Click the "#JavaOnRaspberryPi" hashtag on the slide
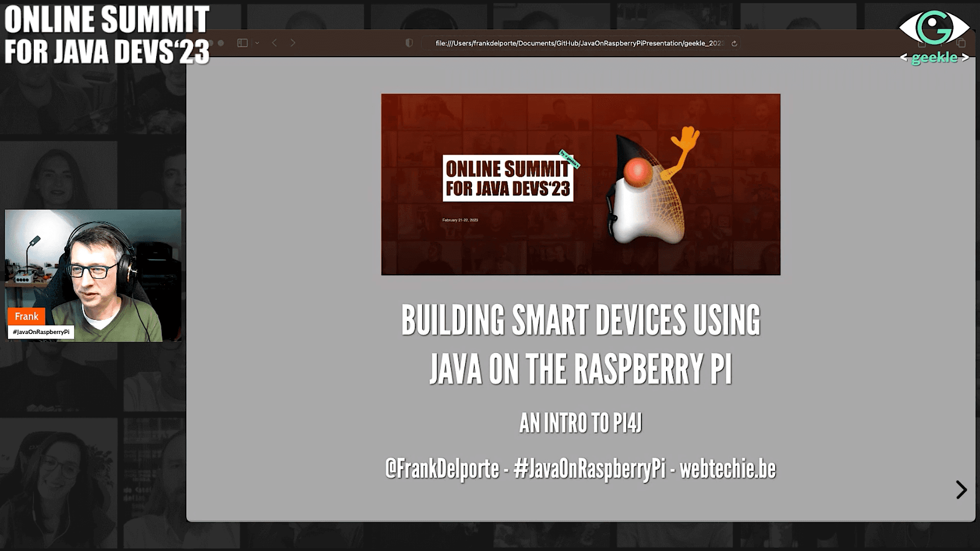The image size is (980, 551). 589,469
